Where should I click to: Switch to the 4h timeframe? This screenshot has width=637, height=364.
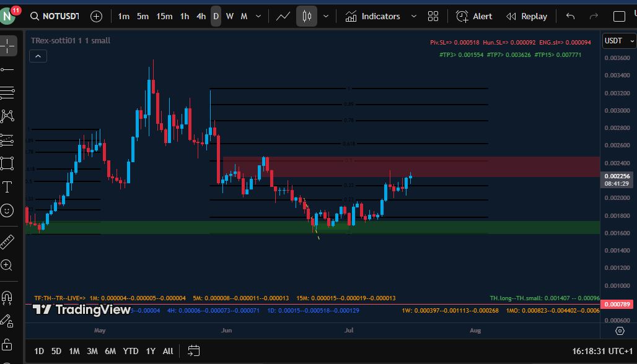tap(201, 16)
